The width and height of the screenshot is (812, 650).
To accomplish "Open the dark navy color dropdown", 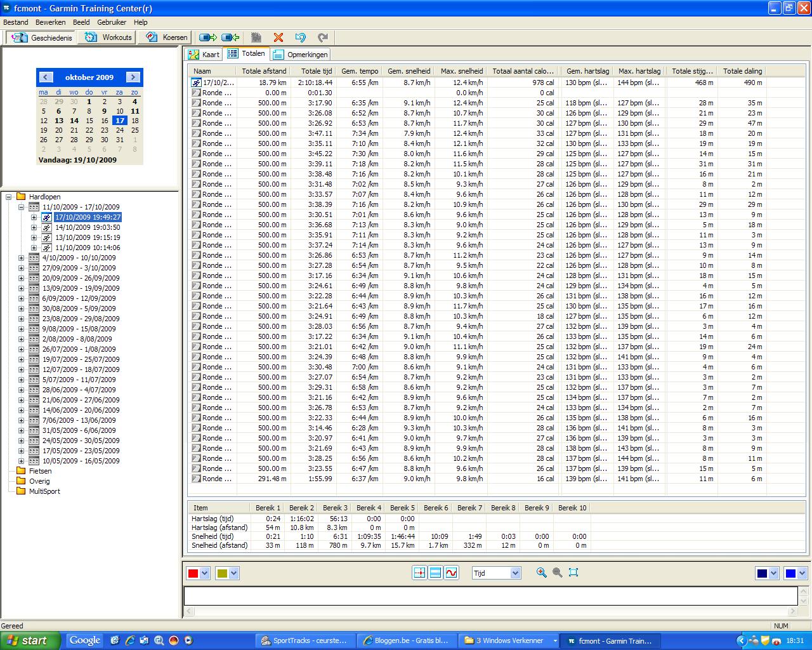I will click(773, 573).
